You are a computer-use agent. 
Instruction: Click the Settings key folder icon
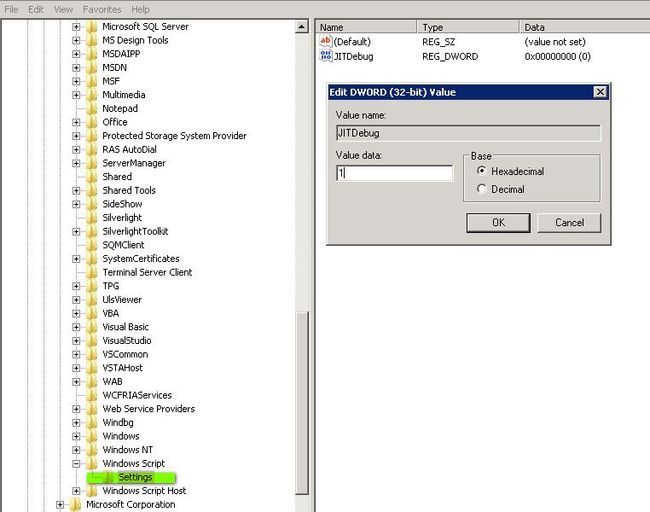109,477
